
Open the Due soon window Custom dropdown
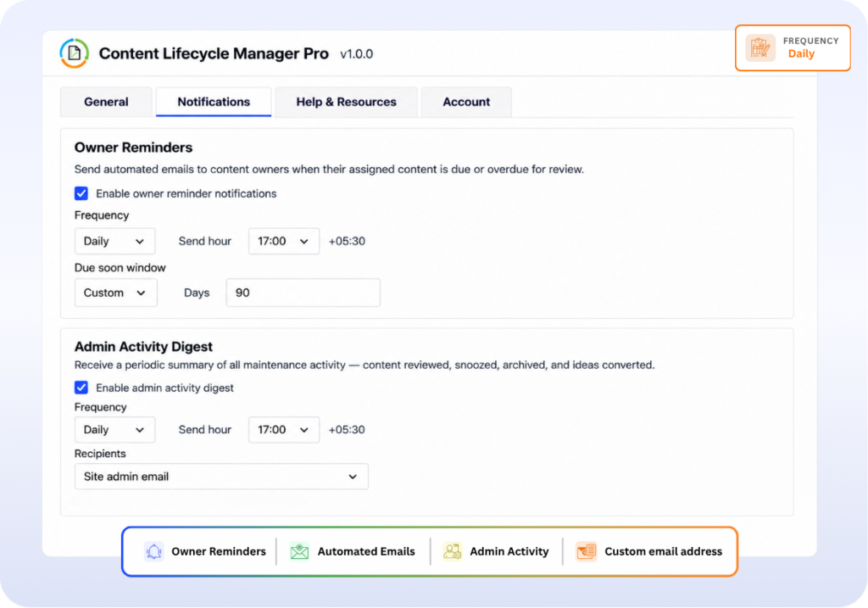(x=115, y=293)
